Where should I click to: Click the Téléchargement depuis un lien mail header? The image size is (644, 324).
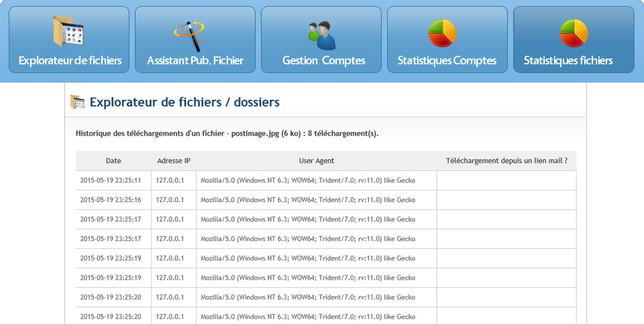pyautogui.click(x=506, y=161)
